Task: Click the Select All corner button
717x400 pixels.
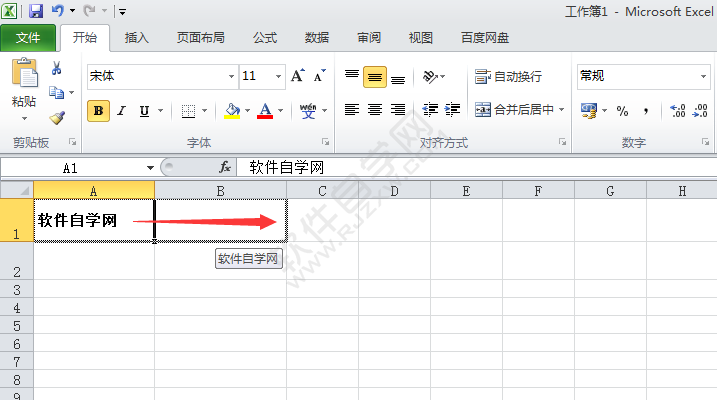Action: pos(17,190)
